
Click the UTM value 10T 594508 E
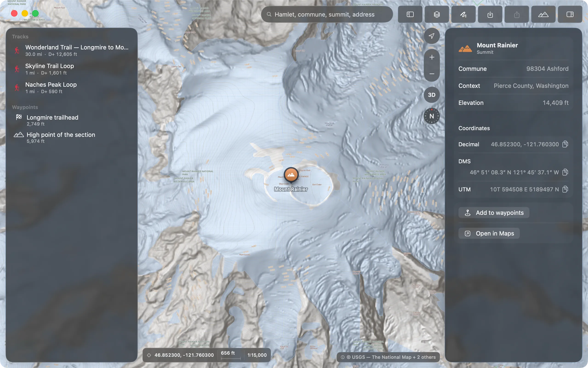coord(524,189)
